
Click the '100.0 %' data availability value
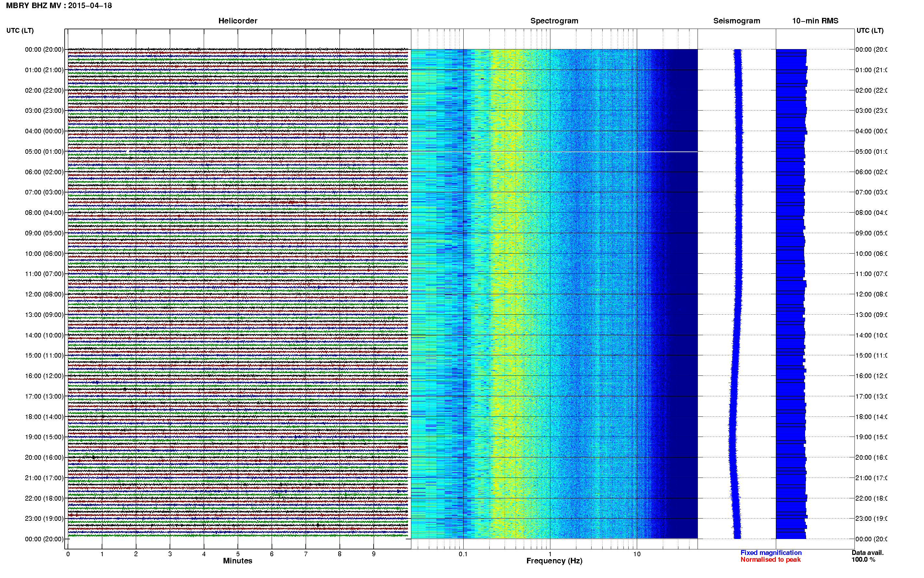pos(863,560)
